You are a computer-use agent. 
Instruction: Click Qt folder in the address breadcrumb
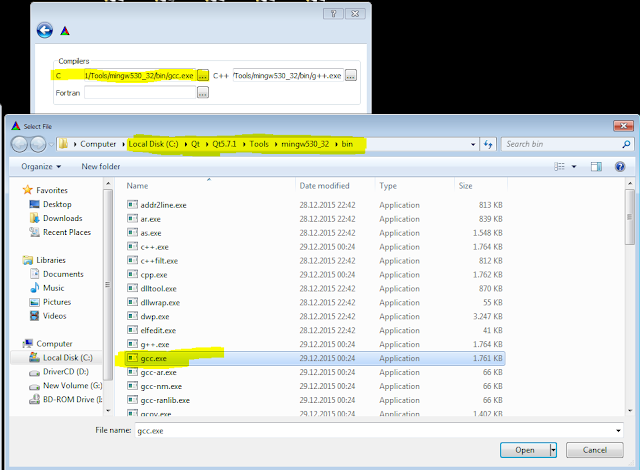coord(195,144)
